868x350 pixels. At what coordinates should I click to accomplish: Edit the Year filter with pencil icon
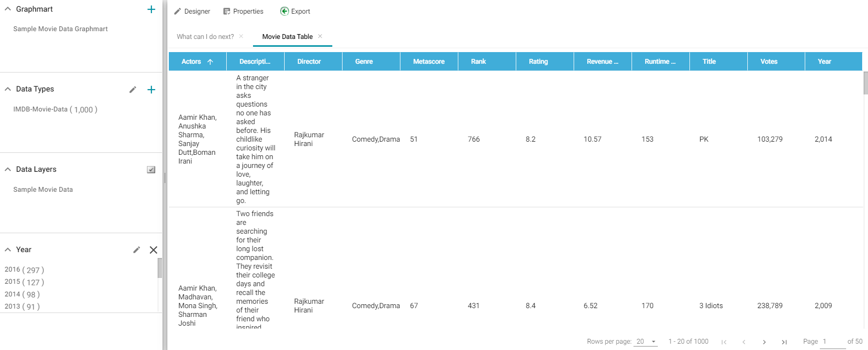point(137,250)
